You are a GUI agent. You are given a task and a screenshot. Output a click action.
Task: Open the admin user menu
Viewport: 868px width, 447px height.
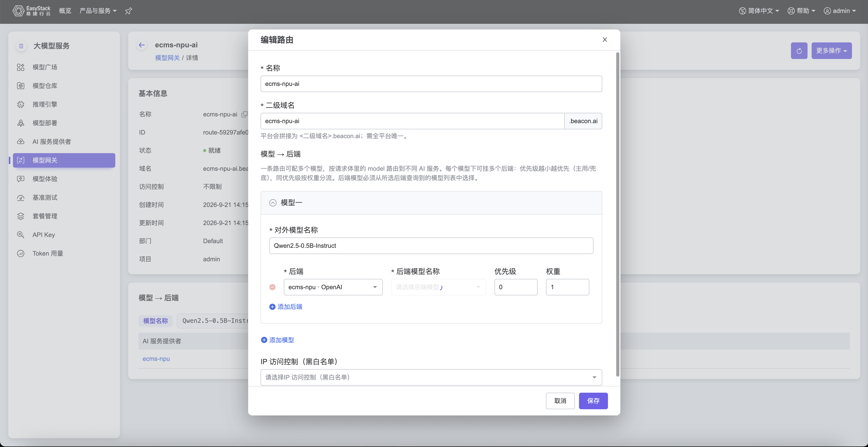point(840,11)
